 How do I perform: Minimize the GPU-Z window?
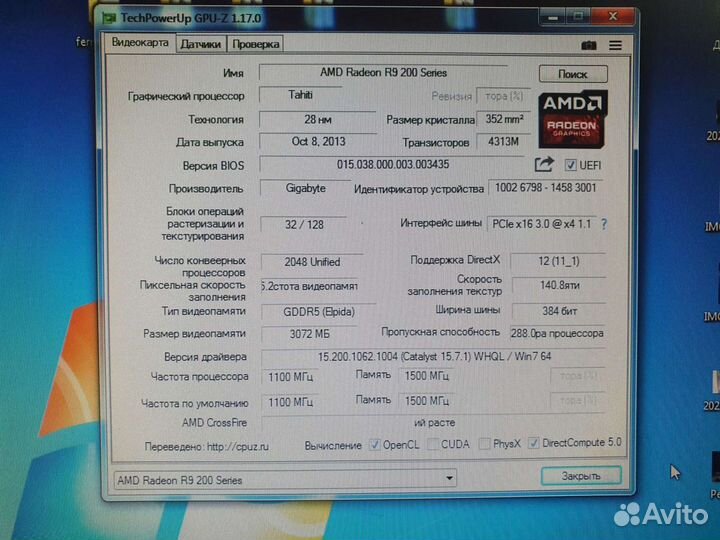(x=552, y=18)
